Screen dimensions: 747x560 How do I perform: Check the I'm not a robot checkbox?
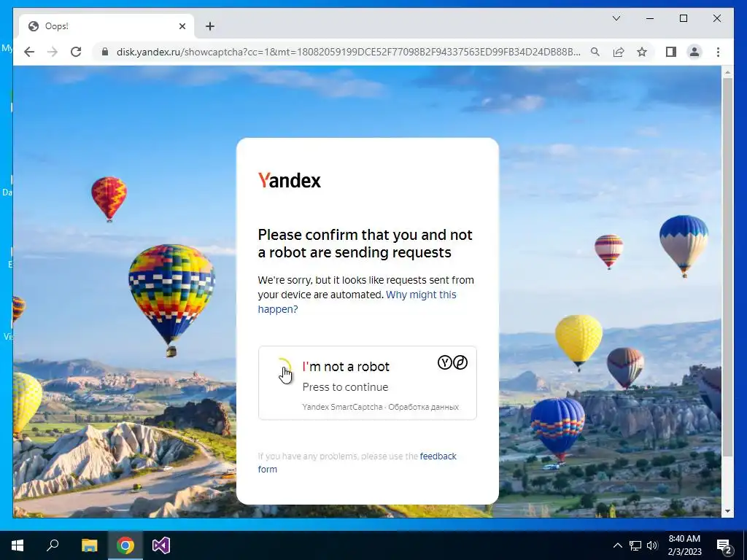pyautogui.click(x=284, y=368)
